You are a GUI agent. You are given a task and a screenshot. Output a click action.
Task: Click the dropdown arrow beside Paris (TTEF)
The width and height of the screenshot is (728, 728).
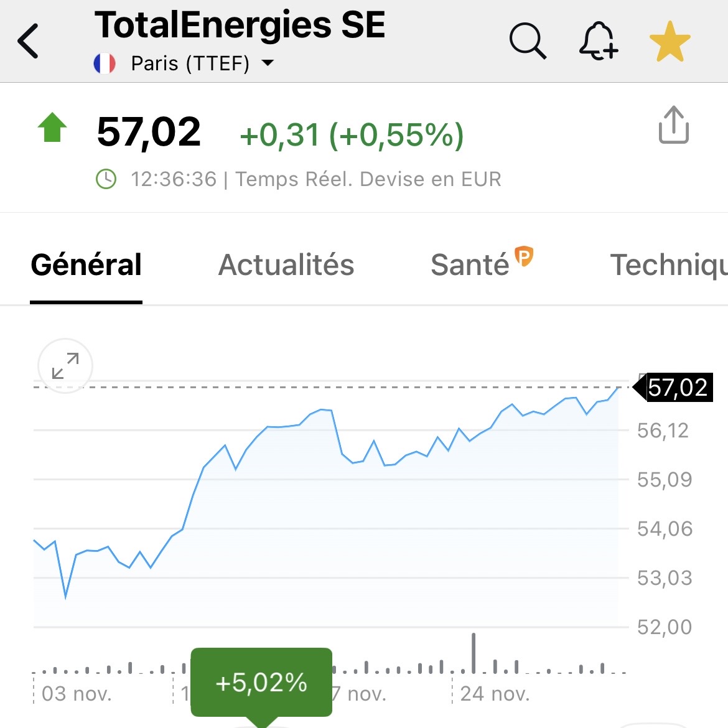pyautogui.click(x=268, y=63)
